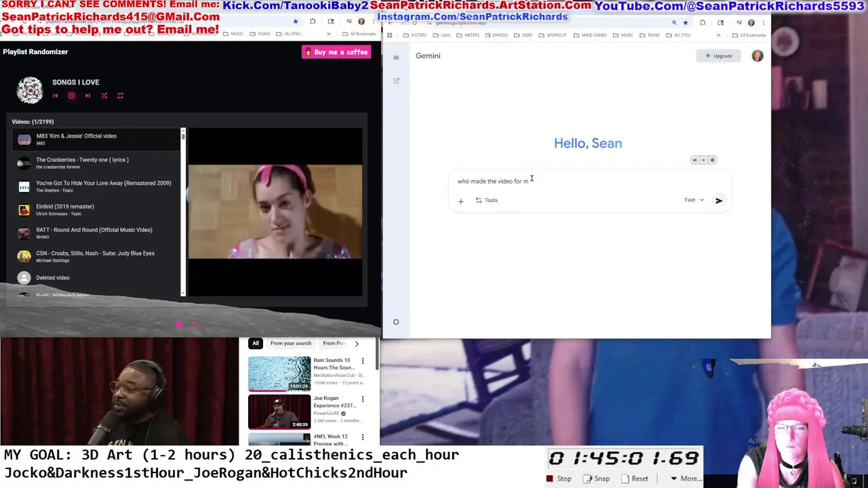Open the MIND GAMES bookmarks folder
Image resolution: width=868 pixels, height=488 pixels.
pyautogui.click(x=591, y=35)
